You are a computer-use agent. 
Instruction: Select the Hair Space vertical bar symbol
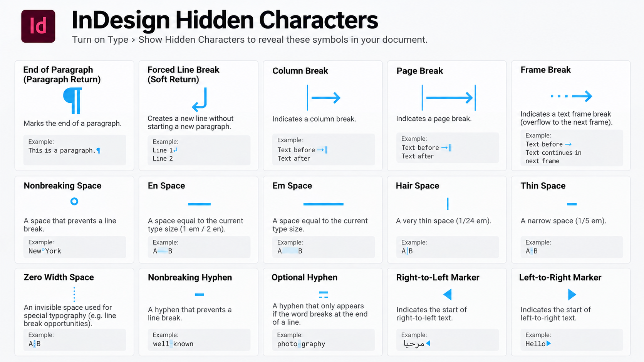pyautogui.click(x=448, y=204)
